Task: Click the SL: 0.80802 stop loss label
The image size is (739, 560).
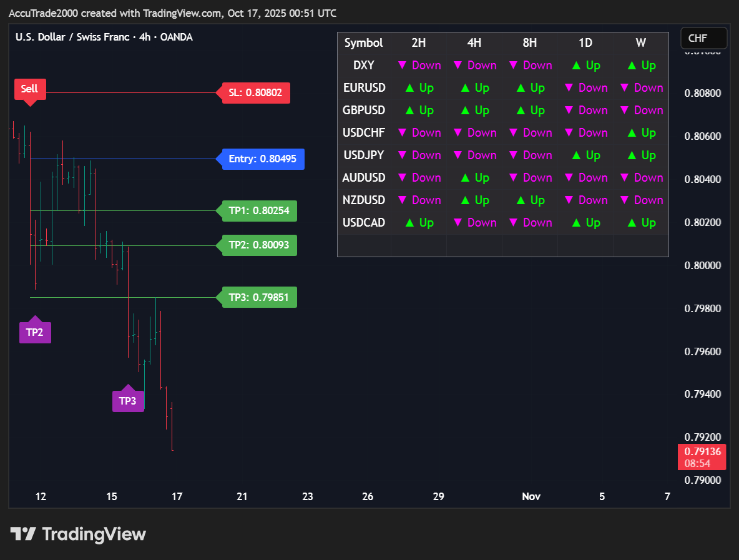Action: pyautogui.click(x=255, y=93)
